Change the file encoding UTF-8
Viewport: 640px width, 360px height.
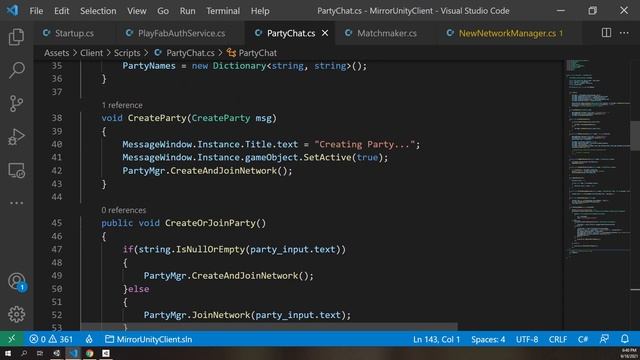click(527, 339)
